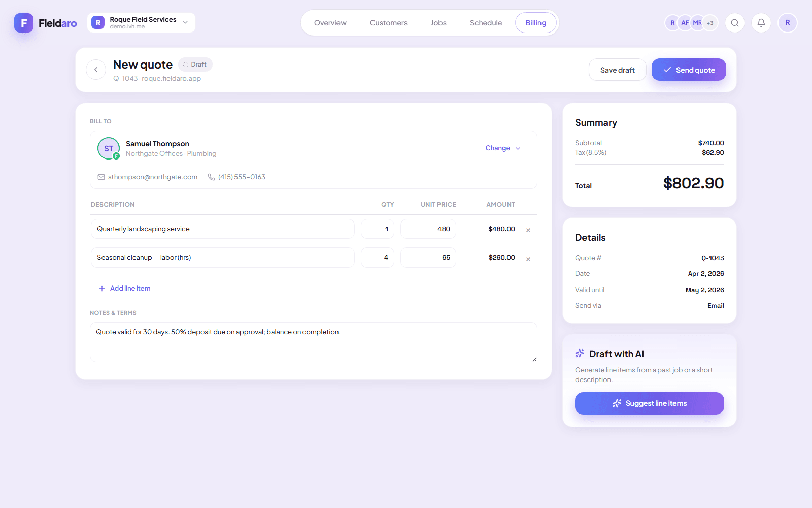Viewport: 812px width, 508px height.
Task: Click the $260.00 amount cell
Action: coord(501,258)
